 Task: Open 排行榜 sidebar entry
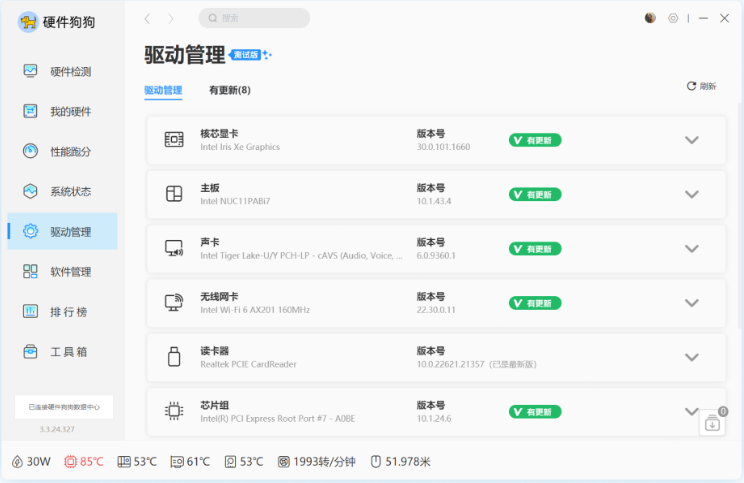point(62,312)
